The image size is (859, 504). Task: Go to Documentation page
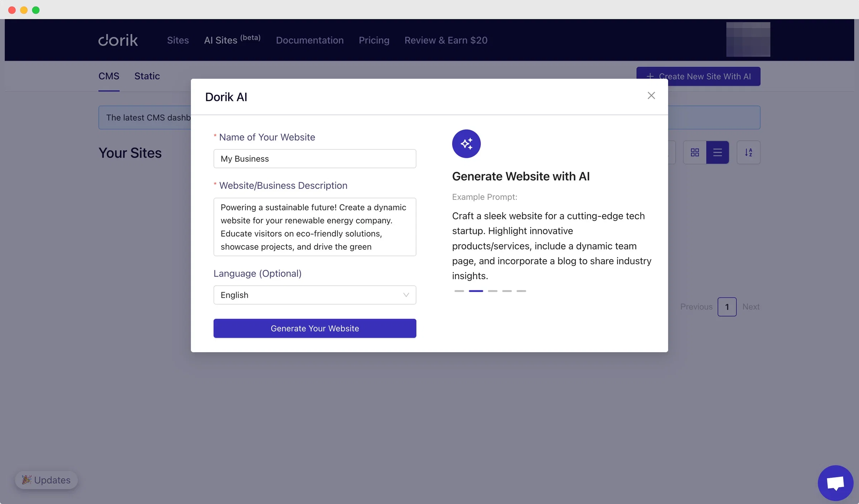[x=310, y=40]
